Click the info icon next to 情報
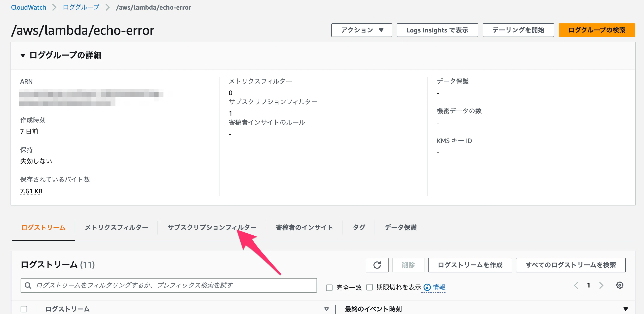Viewport: 644px width, 314px height. [x=427, y=287]
